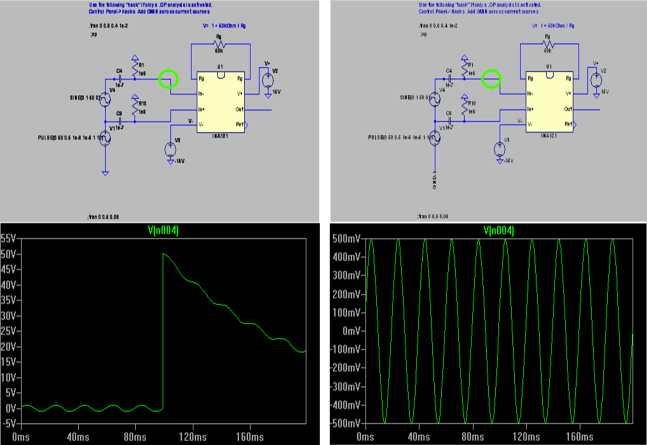Click the -15V label in the right schematic
This screenshot has width=647, height=445.
point(509,161)
